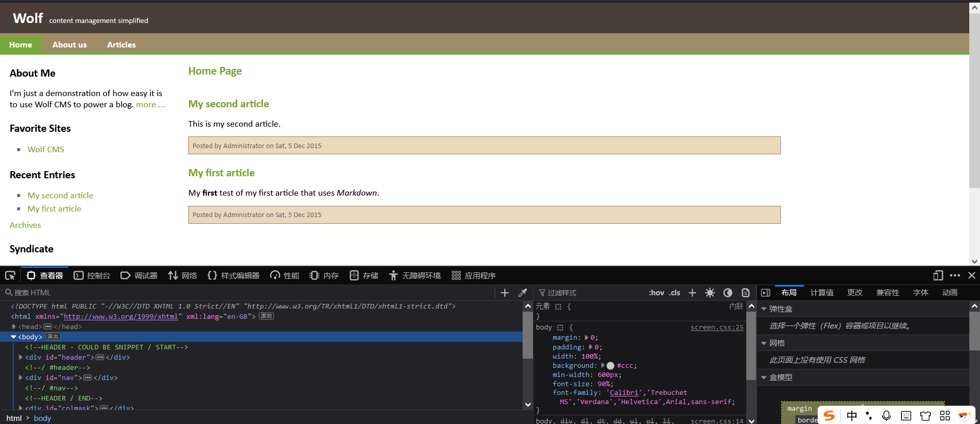Viewport: 980px width, 424px height.
Task: Open the Inspector (查看器) tab
Action: [x=45, y=276]
